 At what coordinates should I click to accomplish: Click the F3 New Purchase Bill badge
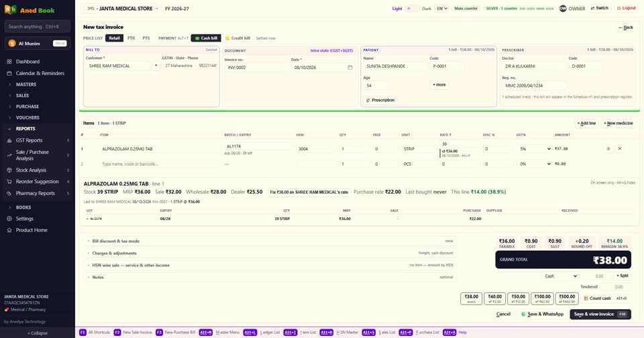(x=160, y=332)
